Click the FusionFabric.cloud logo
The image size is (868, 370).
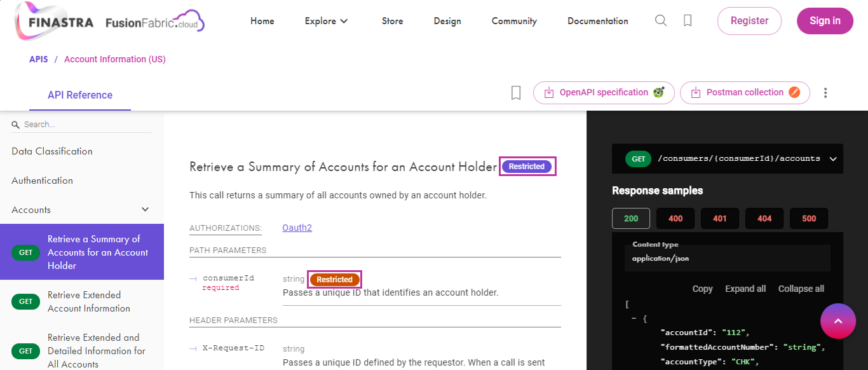tap(155, 22)
